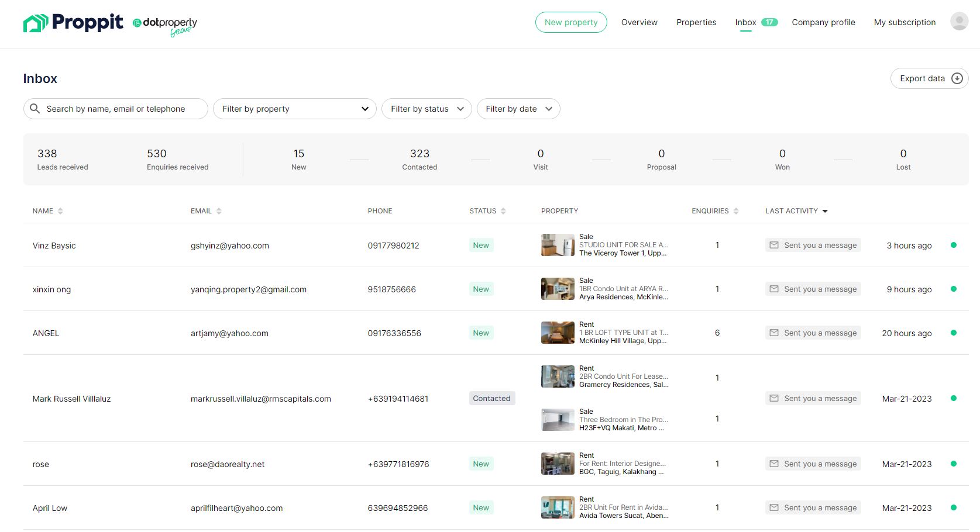980x532 pixels.
Task: Open Filter by property dropdown
Action: (294, 109)
